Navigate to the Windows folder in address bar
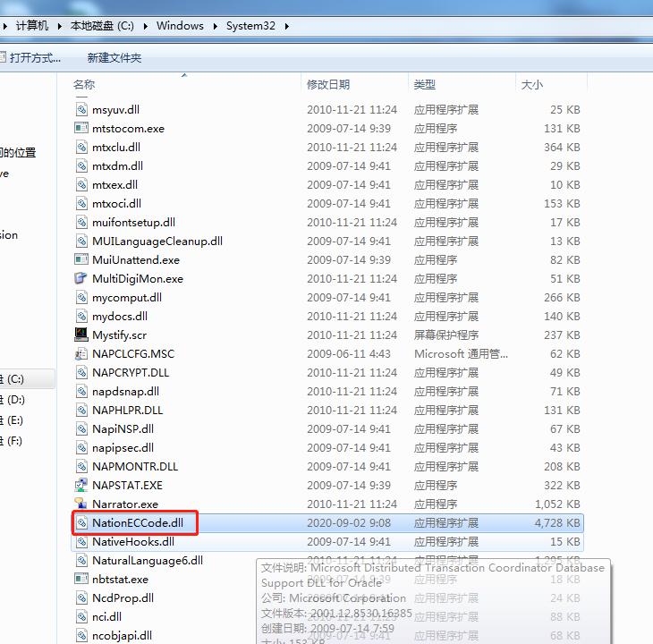 (x=180, y=26)
